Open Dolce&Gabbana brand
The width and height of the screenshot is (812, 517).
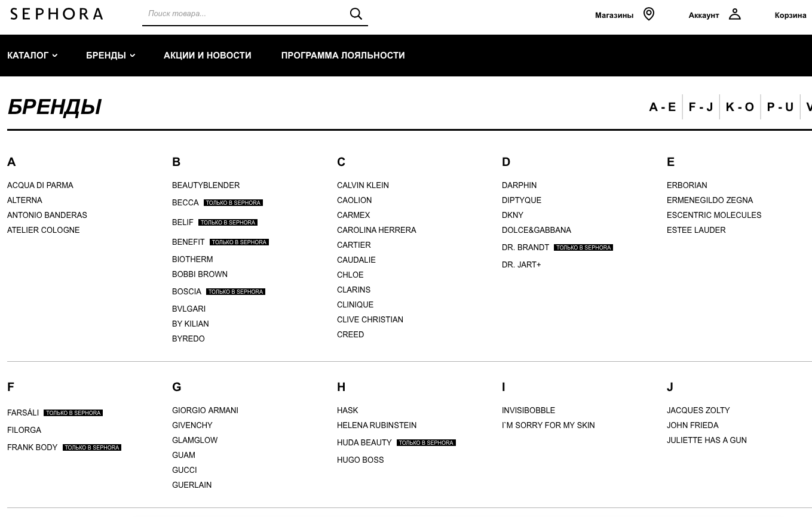pos(537,230)
